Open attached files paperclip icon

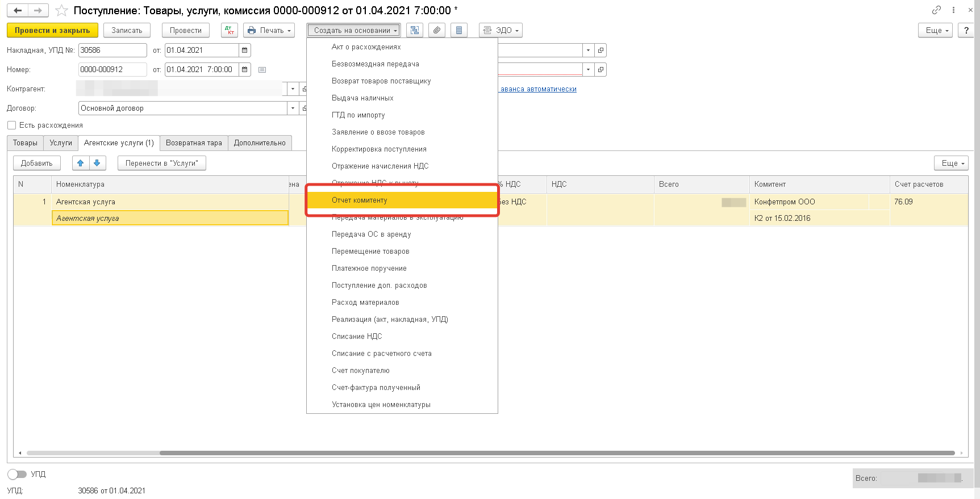(436, 30)
